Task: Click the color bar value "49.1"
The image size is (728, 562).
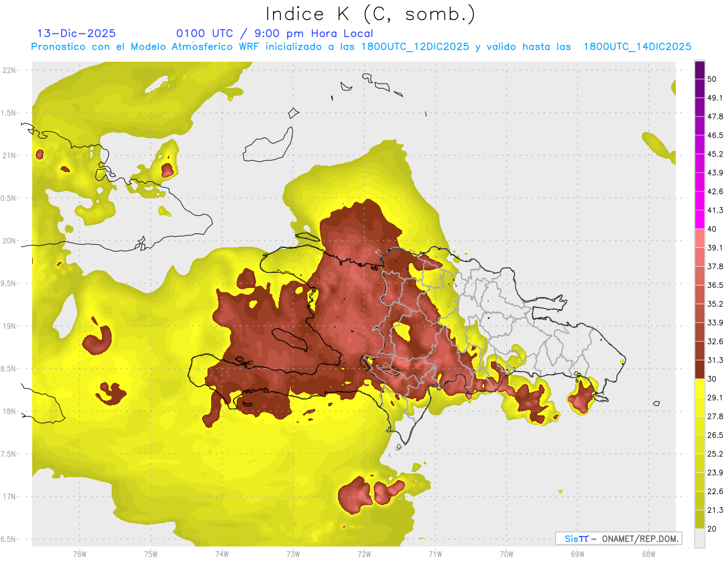Action: point(715,98)
